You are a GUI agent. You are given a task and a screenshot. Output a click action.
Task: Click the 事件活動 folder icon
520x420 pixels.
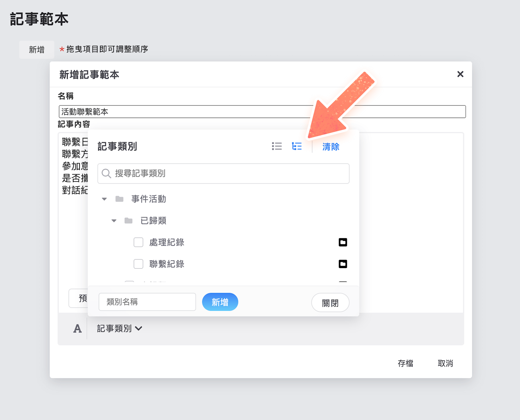[119, 199]
